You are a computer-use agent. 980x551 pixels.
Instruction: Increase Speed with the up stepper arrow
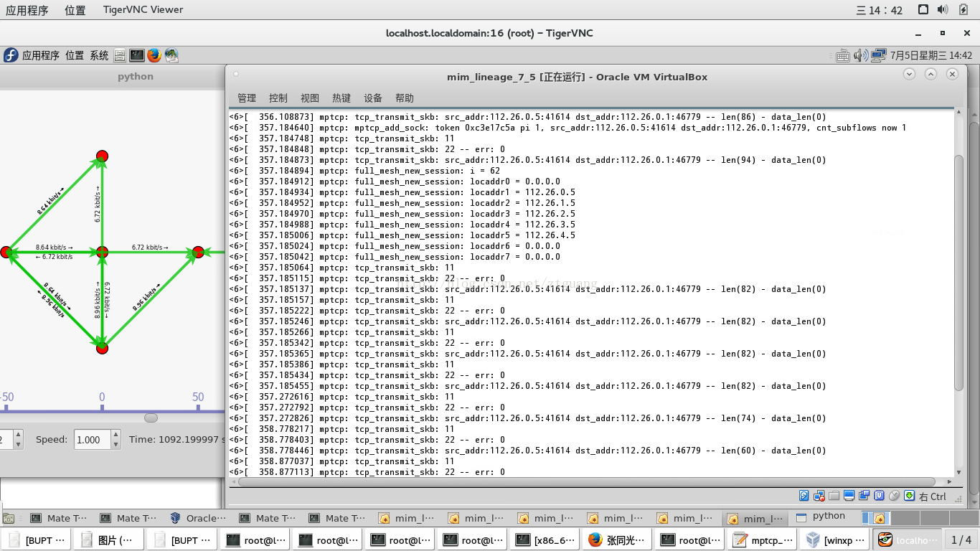tap(116, 435)
